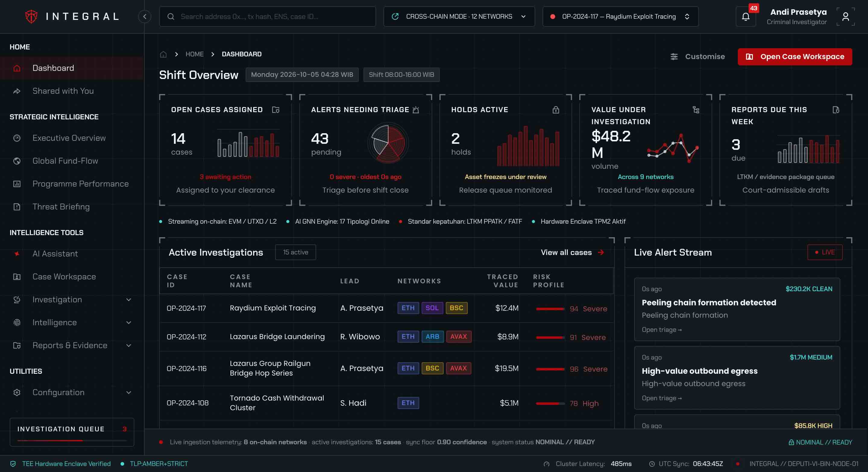Open the Cross-Chain Mode networks dropdown
The height and width of the screenshot is (472, 868).
pos(459,17)
